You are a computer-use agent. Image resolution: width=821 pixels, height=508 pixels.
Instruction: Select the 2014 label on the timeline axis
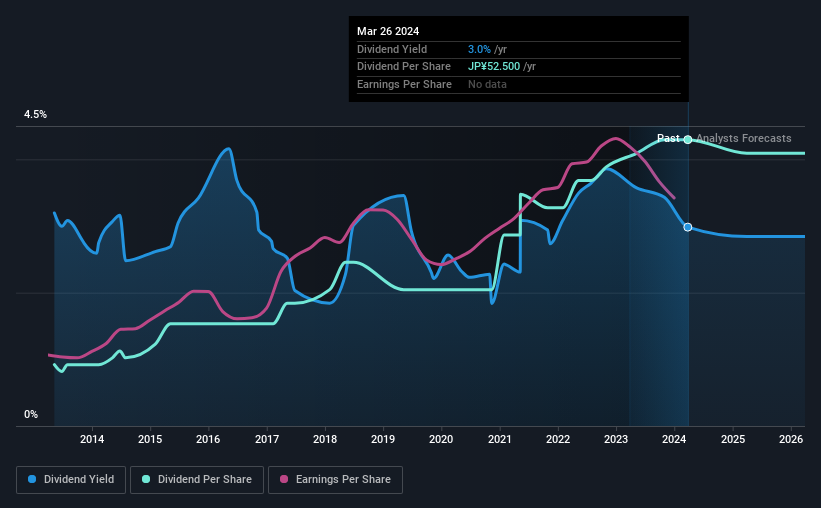pos(92,439)
